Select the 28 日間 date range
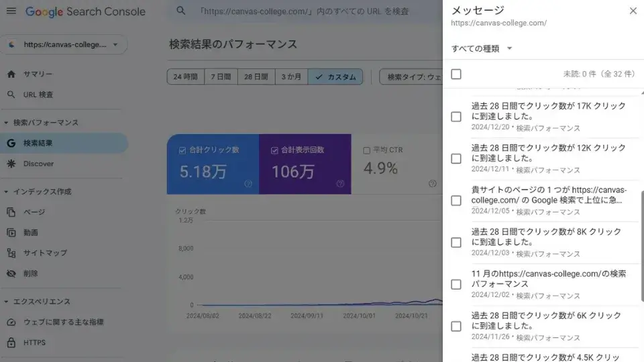 256,76
